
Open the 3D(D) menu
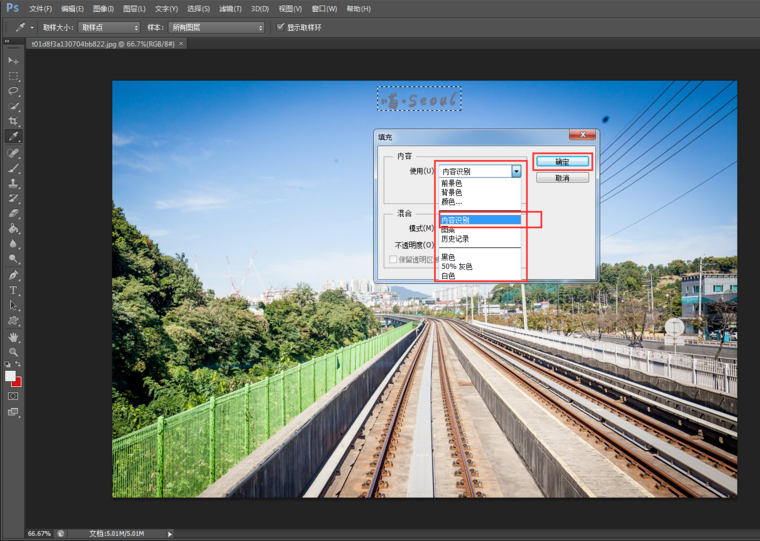[260, 9]
